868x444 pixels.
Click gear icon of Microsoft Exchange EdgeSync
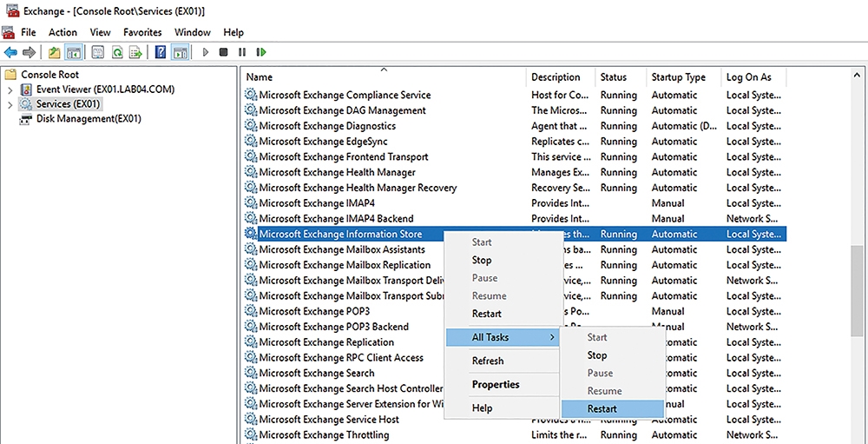251,142
